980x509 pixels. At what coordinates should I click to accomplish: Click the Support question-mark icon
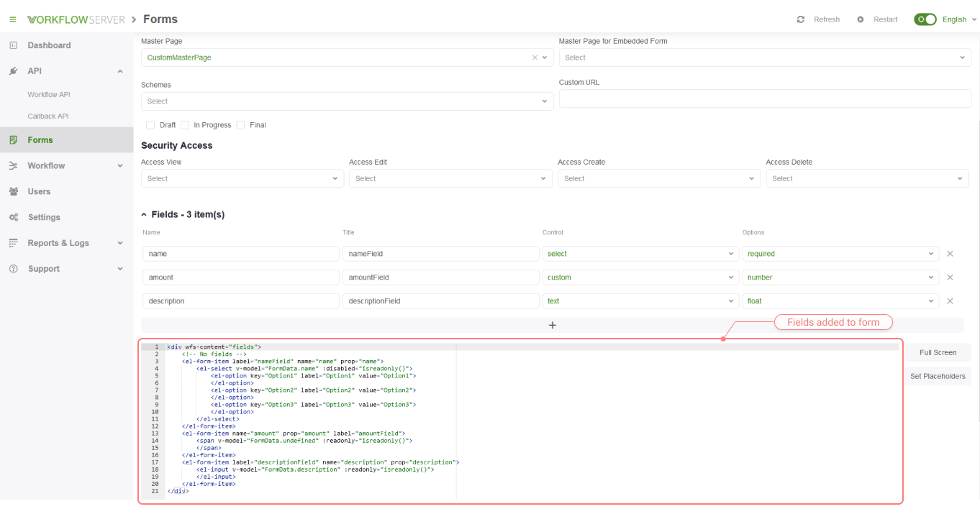pyautogui.click(x=13, y=269)
